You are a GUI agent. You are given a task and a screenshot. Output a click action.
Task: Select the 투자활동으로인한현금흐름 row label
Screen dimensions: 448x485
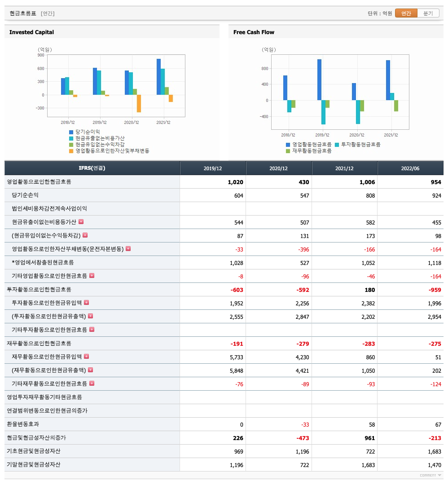tap(39, 289)
